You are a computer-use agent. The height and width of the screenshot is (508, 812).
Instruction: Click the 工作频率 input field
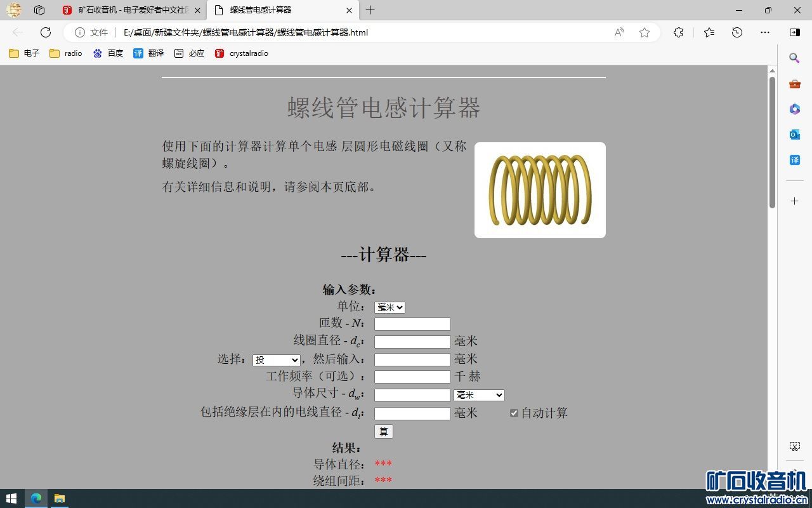tap(412, 377)
